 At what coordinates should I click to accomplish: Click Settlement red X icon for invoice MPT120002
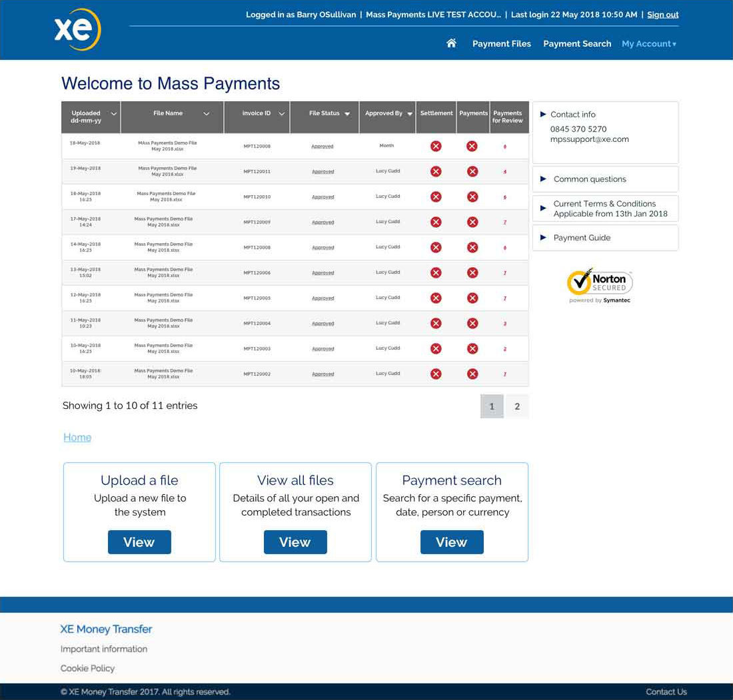click(x=436, y=374)
